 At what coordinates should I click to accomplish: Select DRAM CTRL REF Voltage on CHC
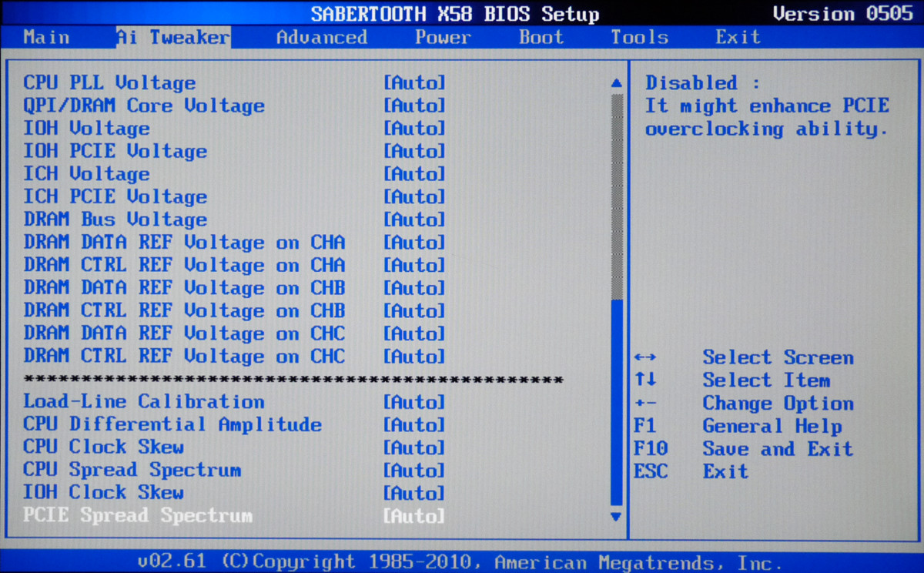point(184,357)
